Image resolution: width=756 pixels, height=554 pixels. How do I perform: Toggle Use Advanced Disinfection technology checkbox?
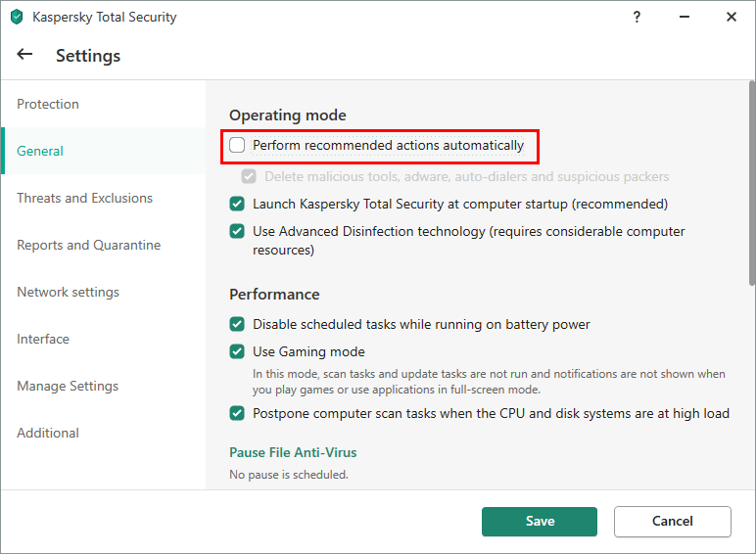[x=237, y=232]
